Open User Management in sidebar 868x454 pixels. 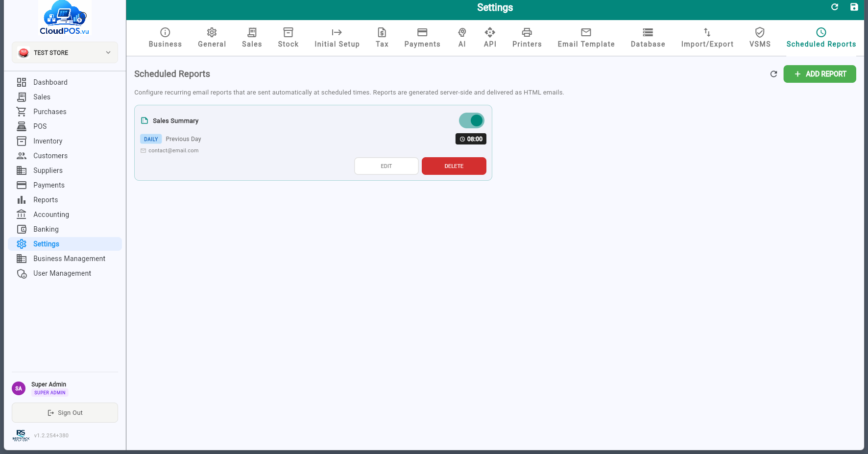click(x=65, y=273)
